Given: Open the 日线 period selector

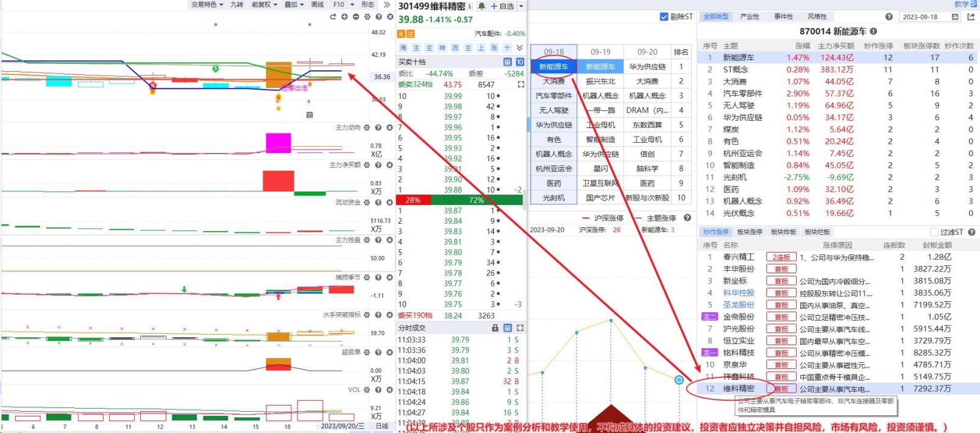Looking at the screenshot, I should 382,426.
